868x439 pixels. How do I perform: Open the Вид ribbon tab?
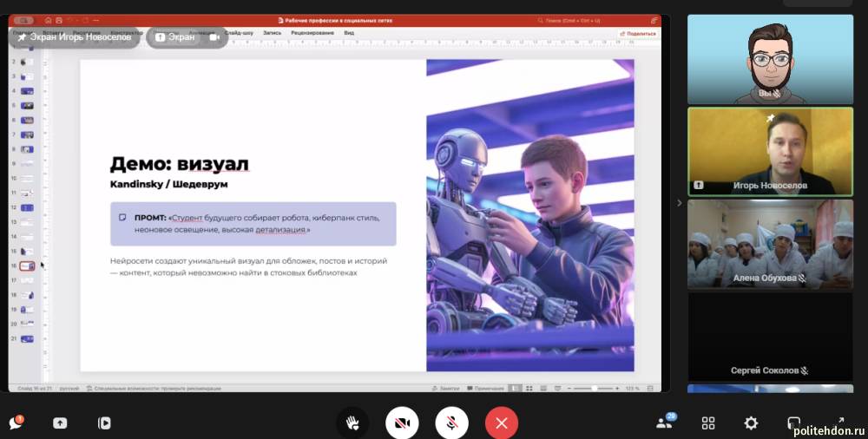(x=349, y=33)
